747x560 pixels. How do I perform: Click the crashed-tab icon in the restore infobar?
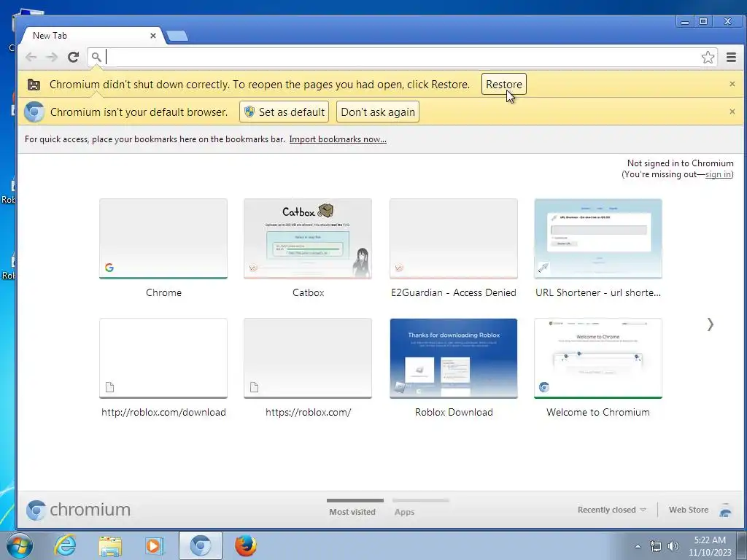pyautogui.click(x=34, y=85)
